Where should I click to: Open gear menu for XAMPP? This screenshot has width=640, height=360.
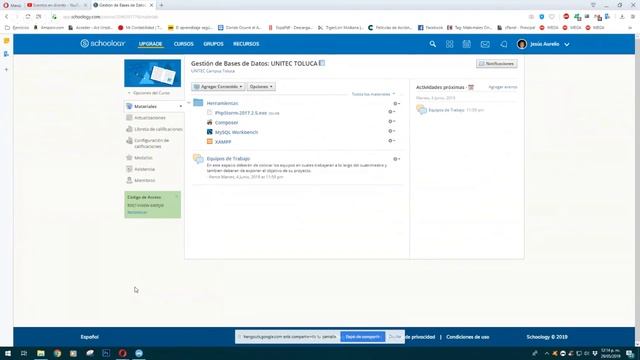(391, 141)
